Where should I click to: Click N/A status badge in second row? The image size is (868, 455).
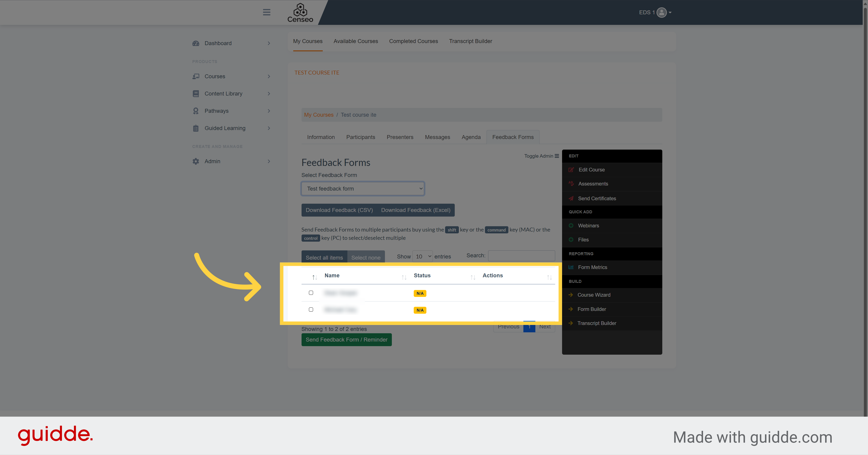[x=420, y=310]
